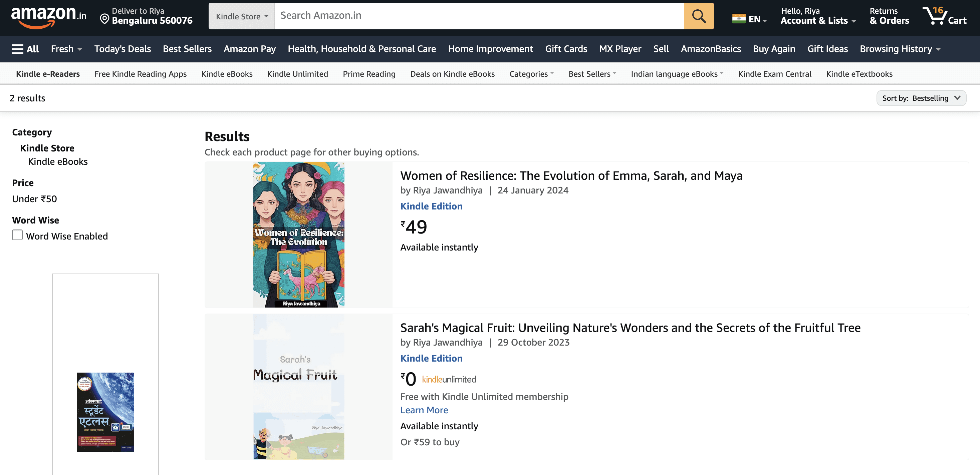This screenshot has height=475, width=980.
Task: Open Kindle Exam Central
Action: 775,74
